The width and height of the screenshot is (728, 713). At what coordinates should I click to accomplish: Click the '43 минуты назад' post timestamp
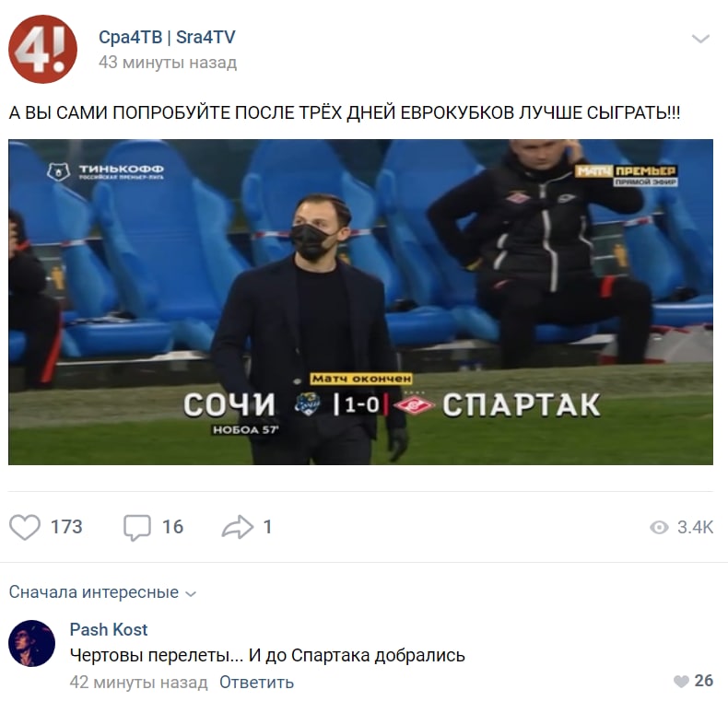pyautogui.click(x=168, y=63)
